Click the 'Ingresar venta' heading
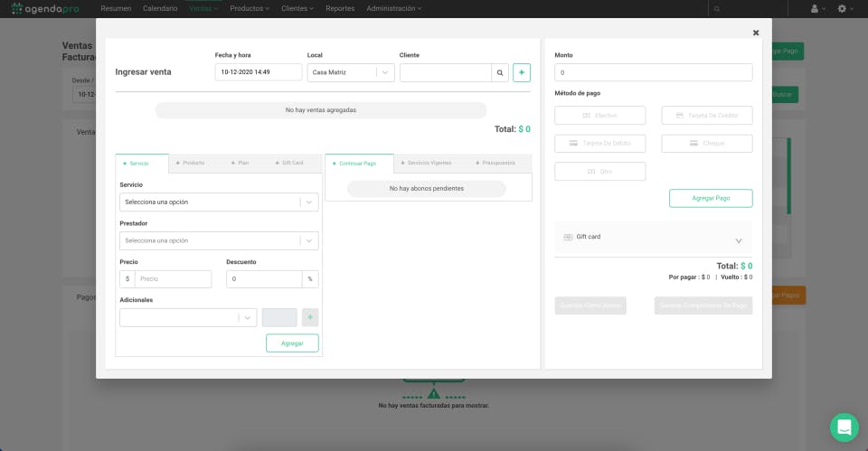This screenshot has width=868, height=451. click(x=144, y=72)
